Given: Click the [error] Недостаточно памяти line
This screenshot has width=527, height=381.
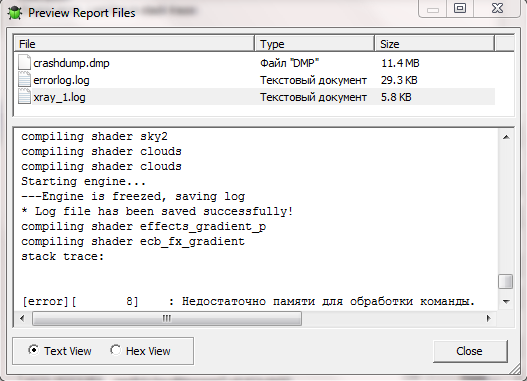Looking at the screenshot, I should click(248, 301).
